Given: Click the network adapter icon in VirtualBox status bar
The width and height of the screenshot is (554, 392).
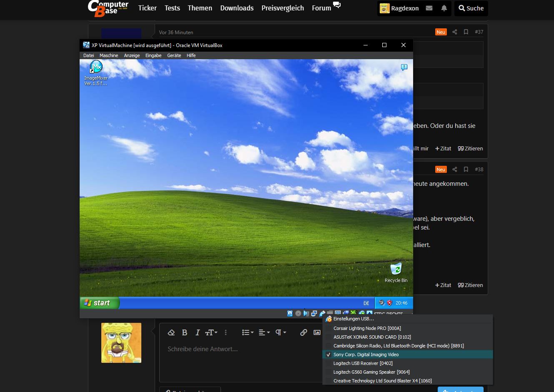Looking at the screenshot, I should [x=314, y=313].
